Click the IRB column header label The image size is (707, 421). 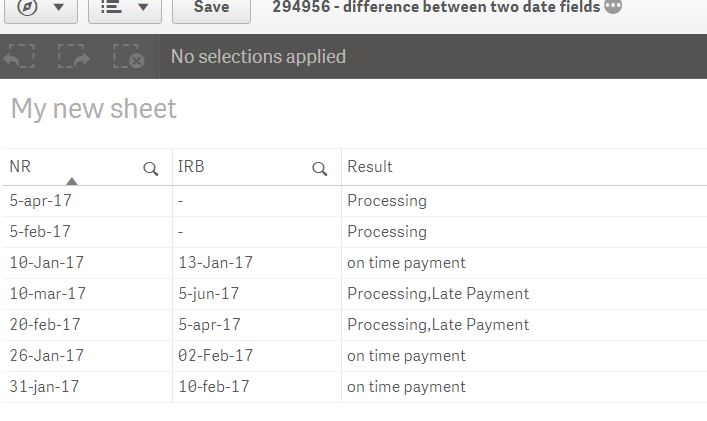[192, 167]
